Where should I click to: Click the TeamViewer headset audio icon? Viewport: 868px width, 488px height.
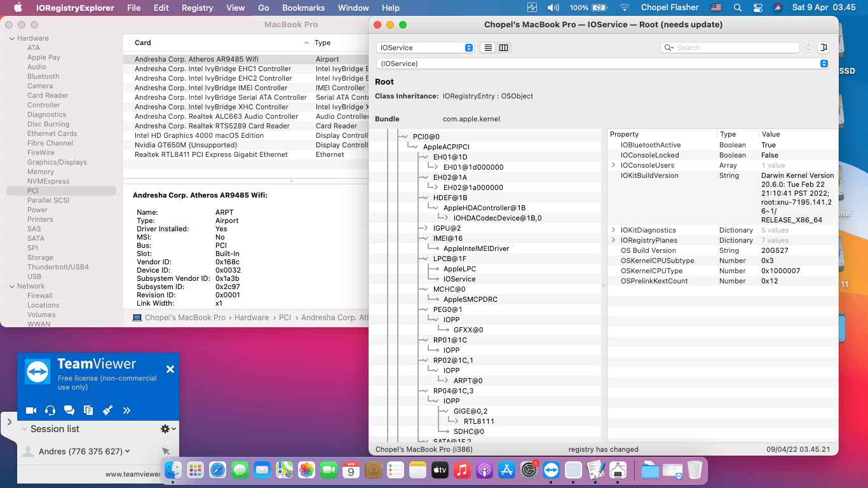[x=50, y=410]
